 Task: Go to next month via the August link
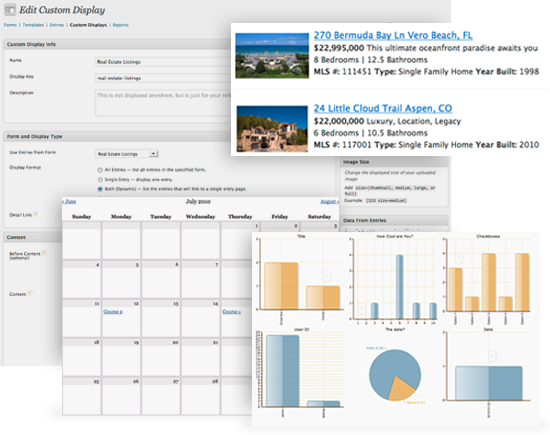pyautogui.click(x=329, y=201)
